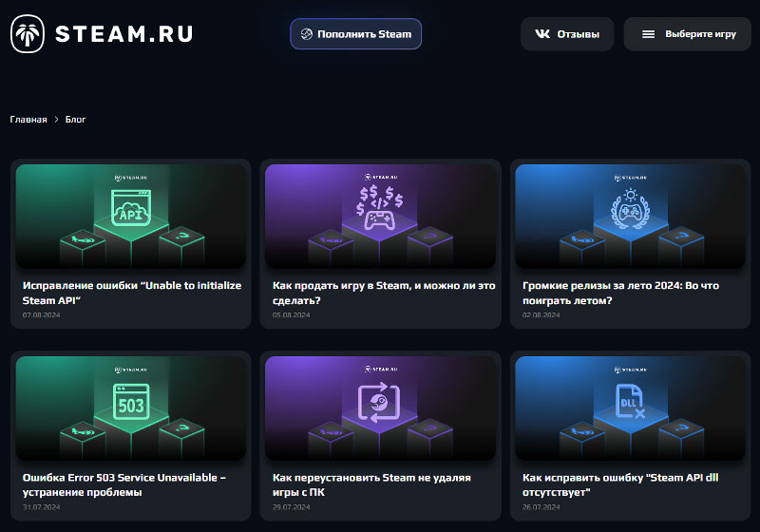Screen dimensions: 760x532
Task: Click the date 07.08.2024
Action: tap(41, 315)
